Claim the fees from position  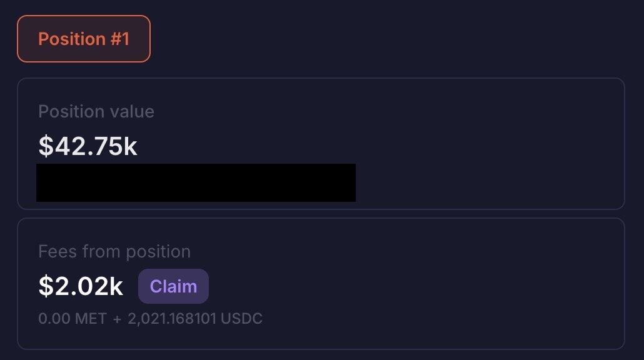[x=173, y=286]
